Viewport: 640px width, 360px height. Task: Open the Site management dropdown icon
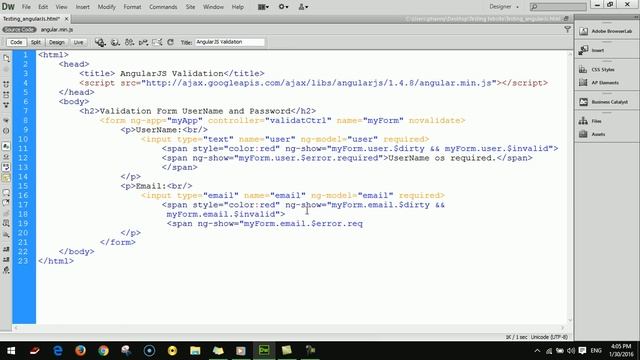(x=303, y=7)
